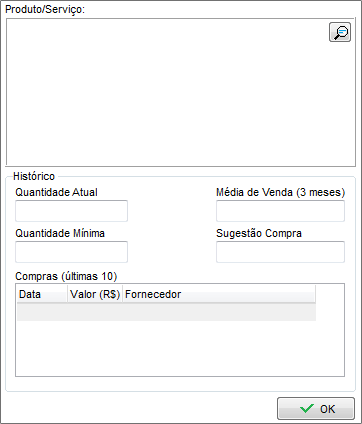Sort purchases by Data column header
This screenshot has height=424, width=362.
(x=42, y=294)
